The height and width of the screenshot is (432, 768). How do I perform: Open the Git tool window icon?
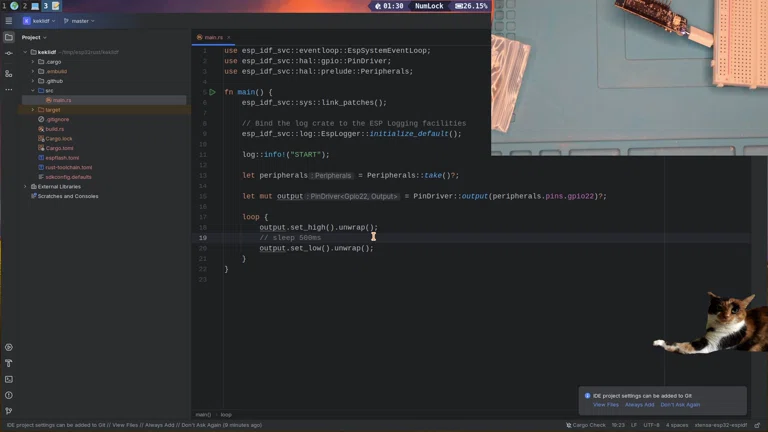[x=9, y=411]
